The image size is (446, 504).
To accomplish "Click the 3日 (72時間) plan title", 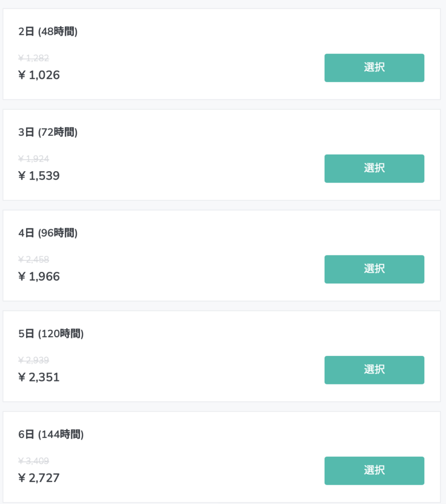I will click(x=48, y=132).
